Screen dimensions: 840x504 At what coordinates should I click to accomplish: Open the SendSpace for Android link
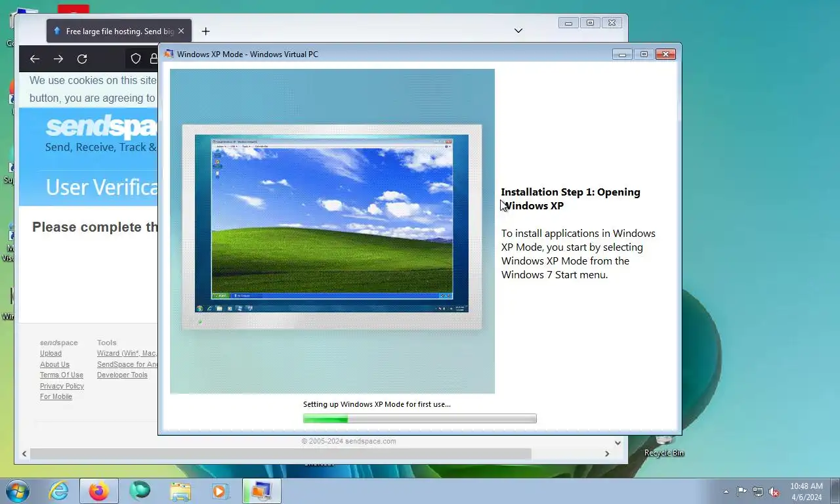pos(127,364)
